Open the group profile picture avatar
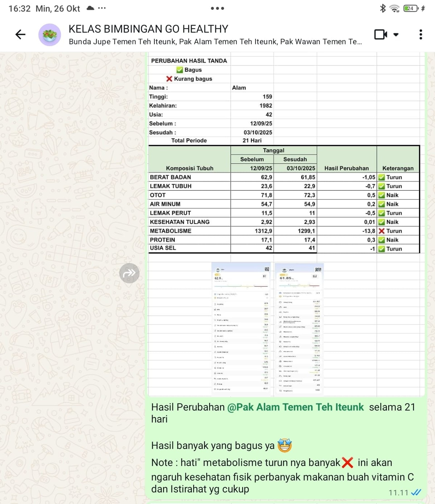435x504 pixels. (x=50, y=34)
